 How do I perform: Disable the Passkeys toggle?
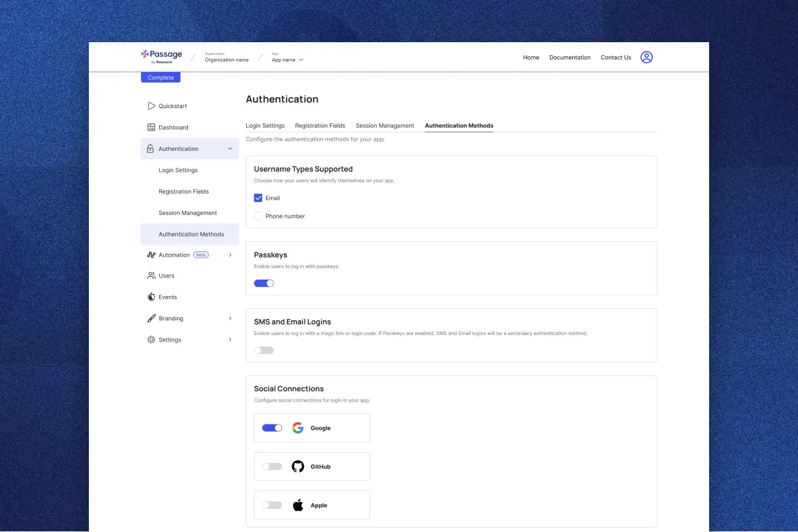pyautogui.click(x=263, y=283)
